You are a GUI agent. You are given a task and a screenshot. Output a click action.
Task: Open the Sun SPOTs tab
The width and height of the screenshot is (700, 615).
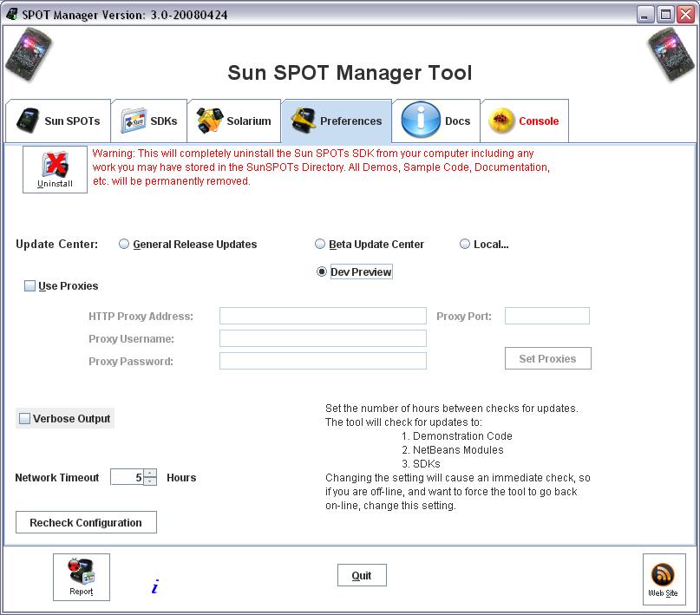coord(58,121)
